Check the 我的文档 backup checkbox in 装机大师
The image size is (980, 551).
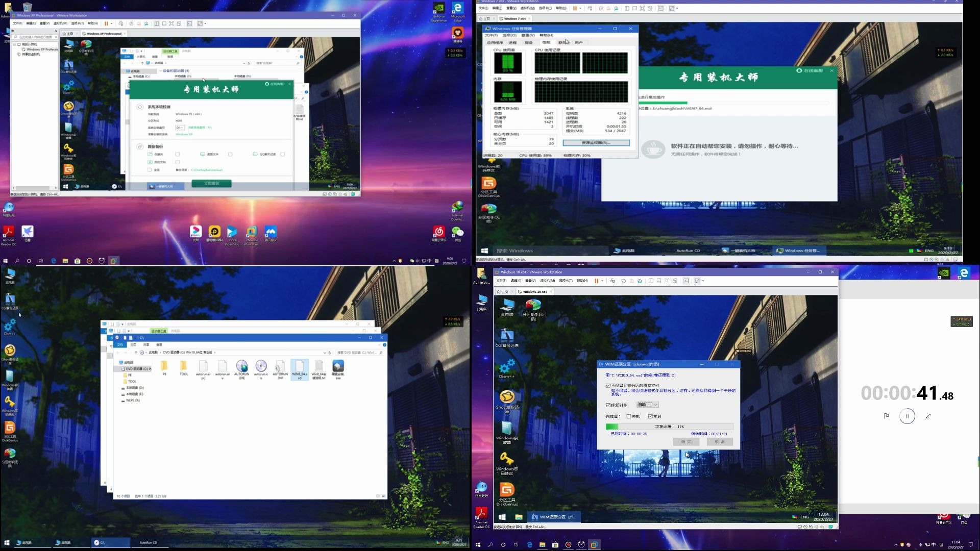click(178, 162)
